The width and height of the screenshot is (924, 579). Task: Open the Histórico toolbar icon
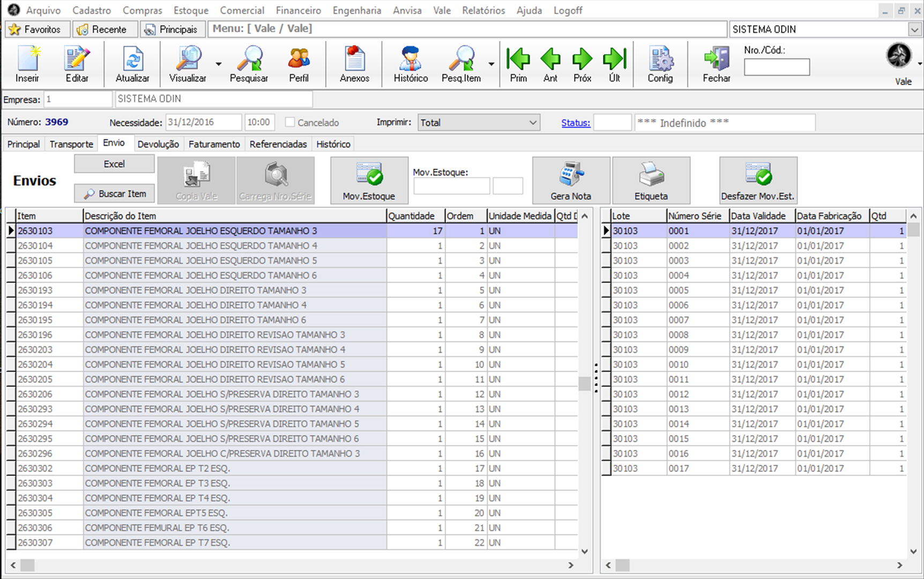tap(411, 60)
